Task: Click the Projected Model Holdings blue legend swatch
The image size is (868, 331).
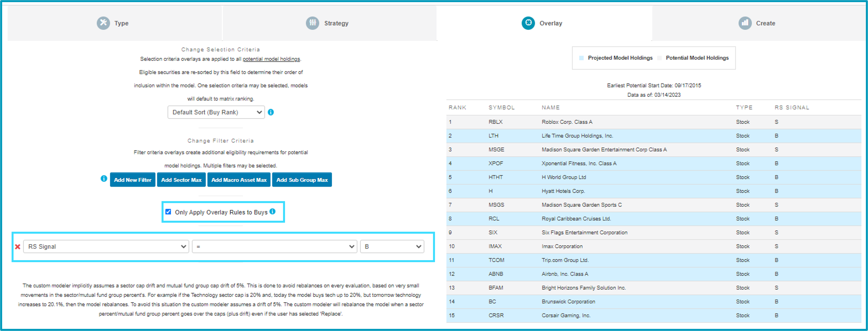Action: pos(581,58)
